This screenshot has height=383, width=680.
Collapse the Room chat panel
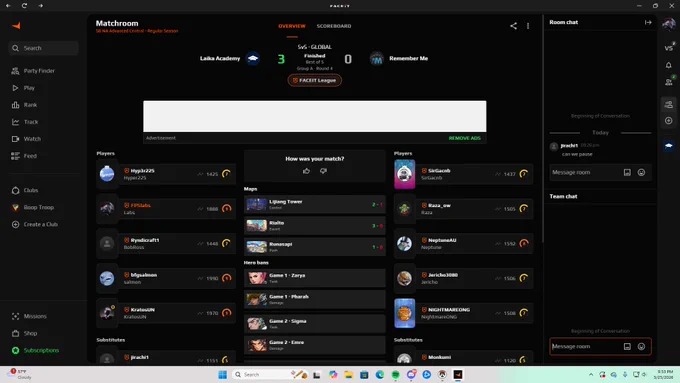click(648, 22)
